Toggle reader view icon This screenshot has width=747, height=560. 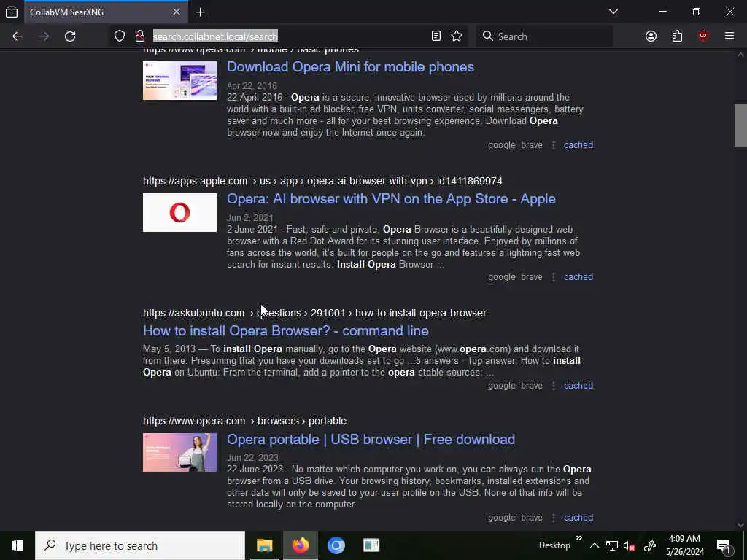[x=436, y=36]
